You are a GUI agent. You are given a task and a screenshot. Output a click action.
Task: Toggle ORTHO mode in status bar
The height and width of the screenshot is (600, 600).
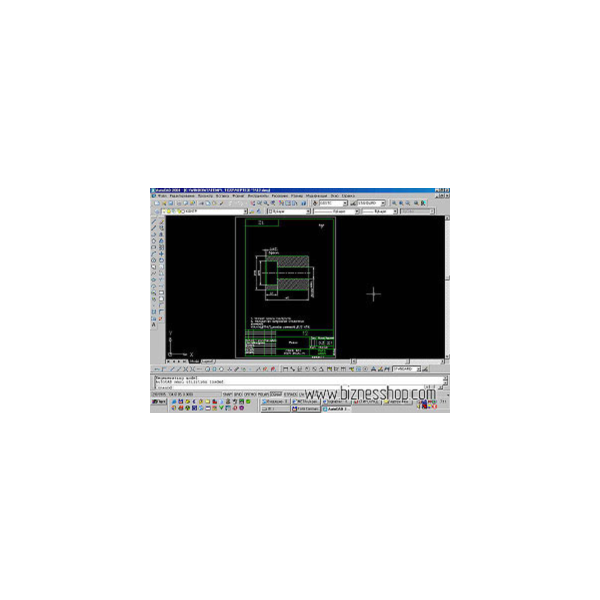tap(250, 394)
